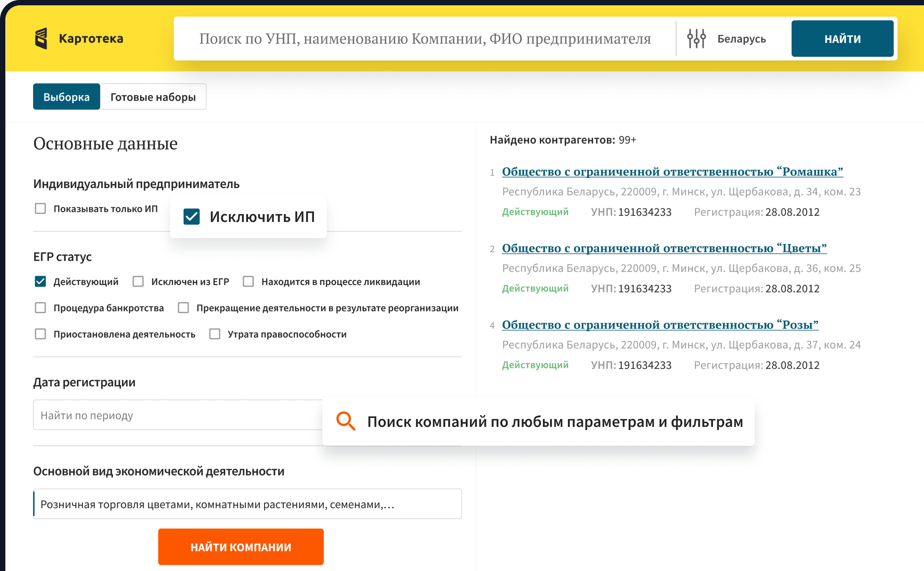Enable the «Процедура банкротства» filter
The height and width of the screenshot is (571, 924).
(40, 308)
